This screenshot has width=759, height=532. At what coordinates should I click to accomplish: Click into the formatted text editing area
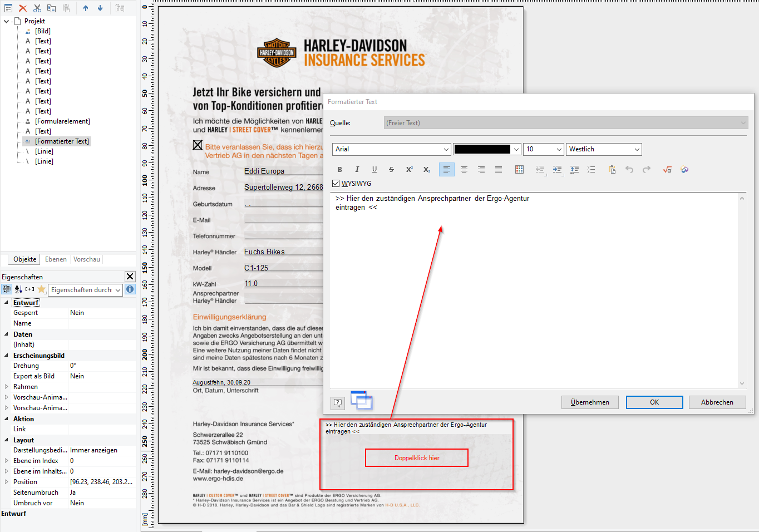point(534,290)
